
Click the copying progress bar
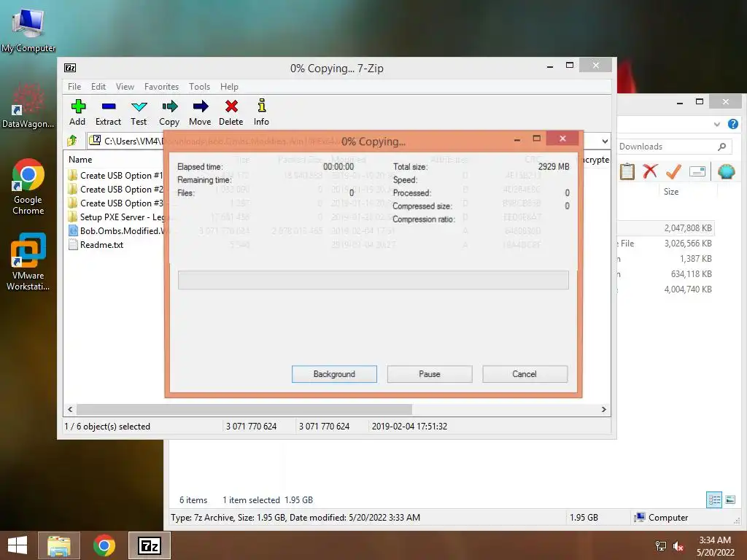[373, 280]
